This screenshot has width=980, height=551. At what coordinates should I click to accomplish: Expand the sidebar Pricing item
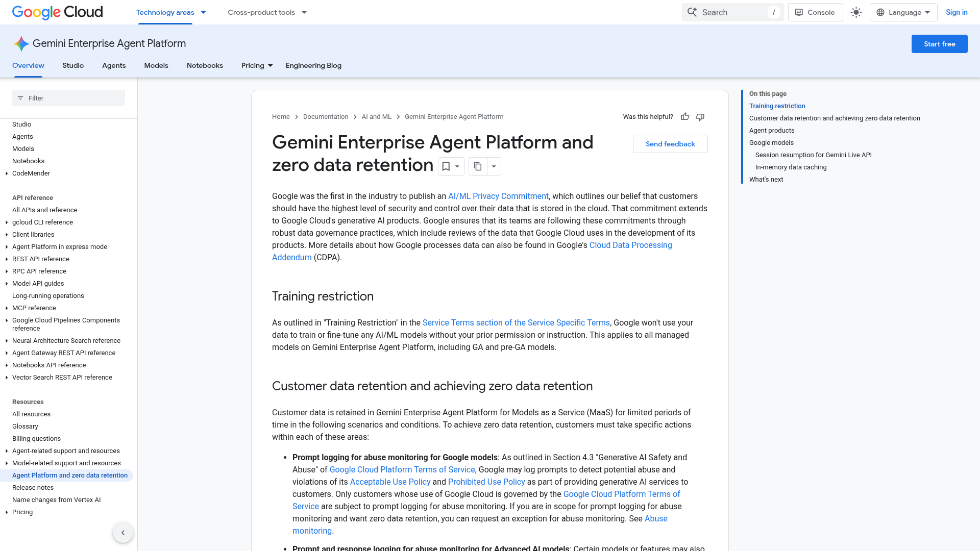7,512
